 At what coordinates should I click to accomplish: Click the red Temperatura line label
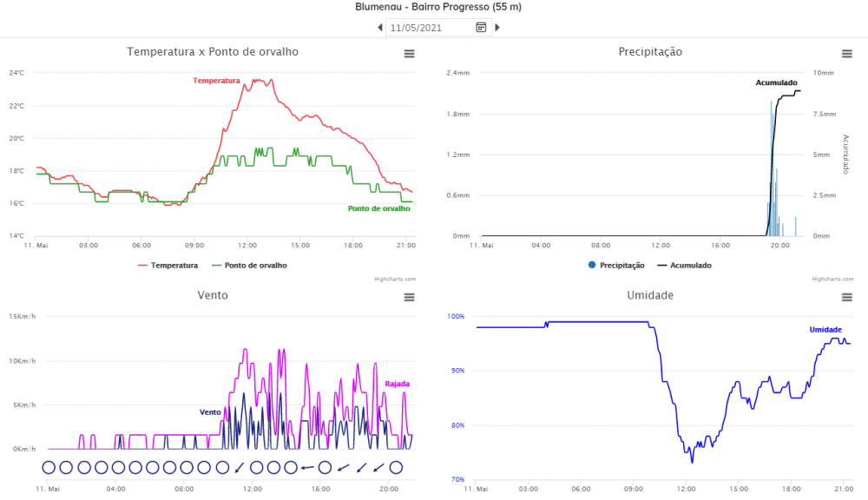click(x=216, y=81)
